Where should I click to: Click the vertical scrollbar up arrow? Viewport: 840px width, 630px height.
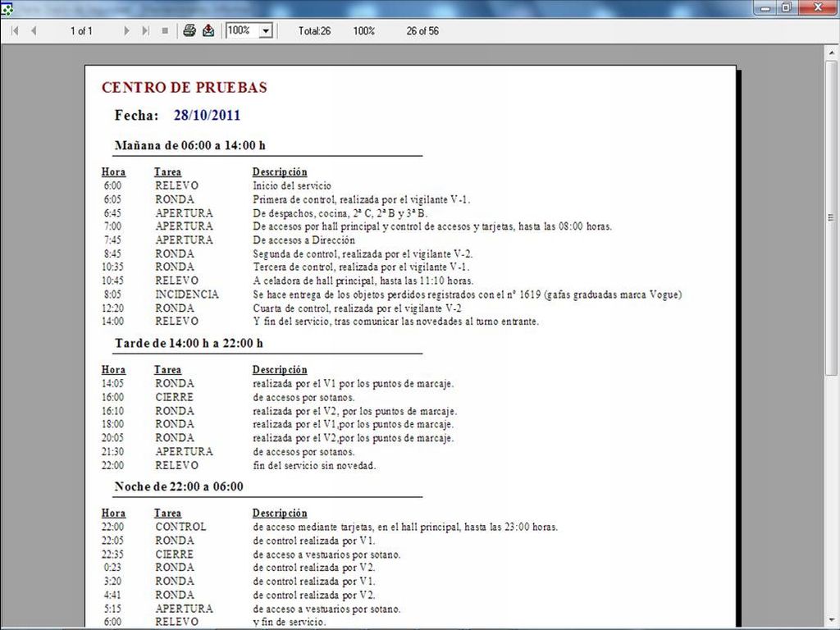[832, 52]
